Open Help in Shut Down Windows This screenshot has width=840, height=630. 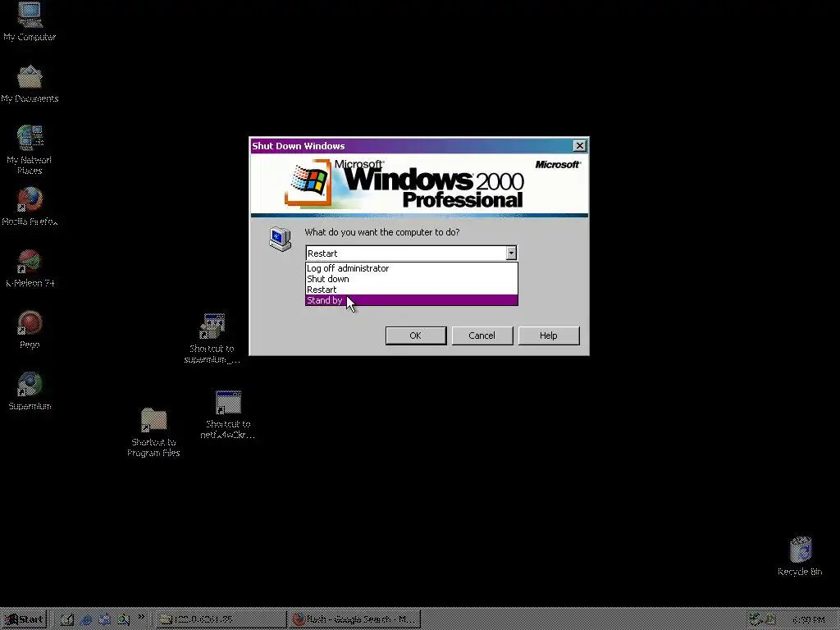(x=549, y=336)
